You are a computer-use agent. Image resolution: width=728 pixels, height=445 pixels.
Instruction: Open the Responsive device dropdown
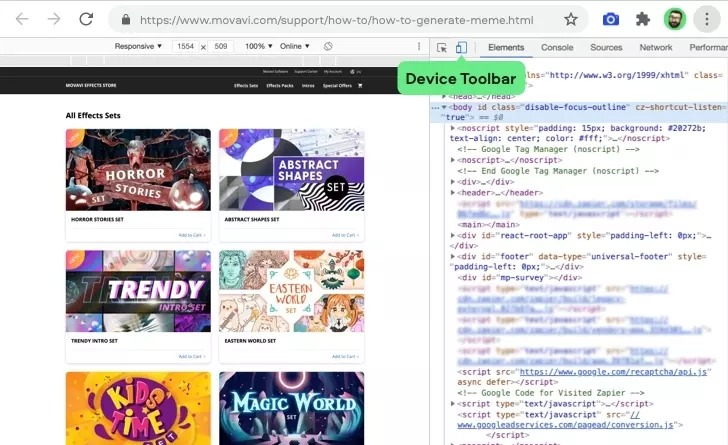click(x=138, y=46)
